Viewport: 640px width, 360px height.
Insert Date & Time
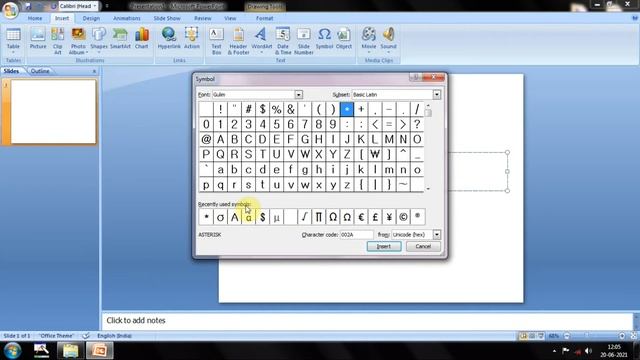coord(283,41)
